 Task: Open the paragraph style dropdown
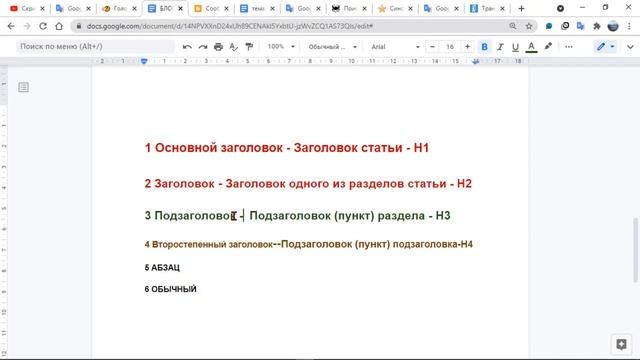tap(332, 47)
